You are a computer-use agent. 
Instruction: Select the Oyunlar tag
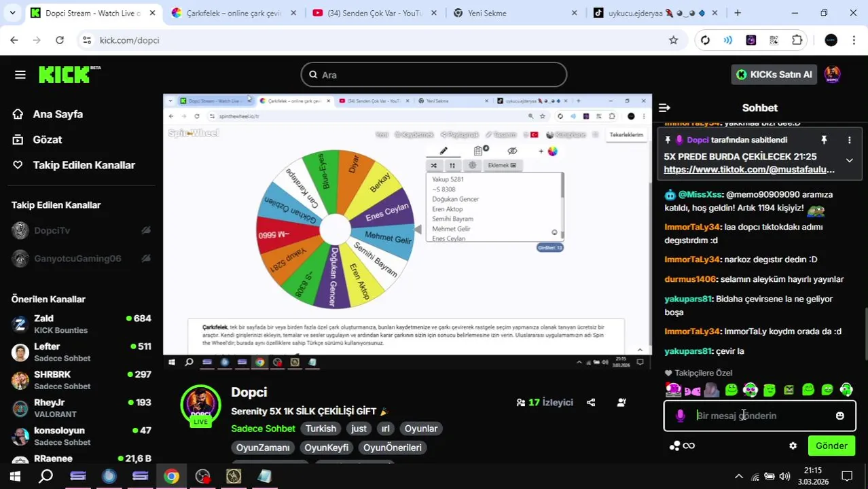(x=421, y=429)
